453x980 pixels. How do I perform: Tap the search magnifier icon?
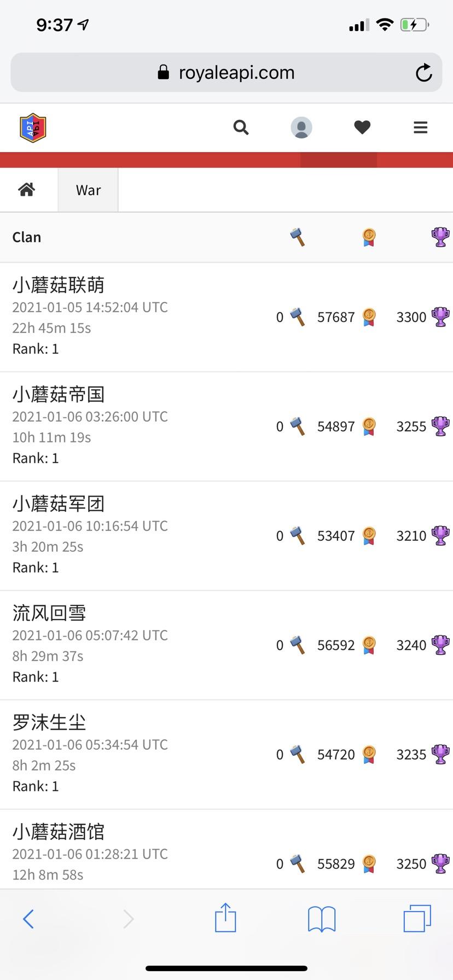(x=241, y=128)
